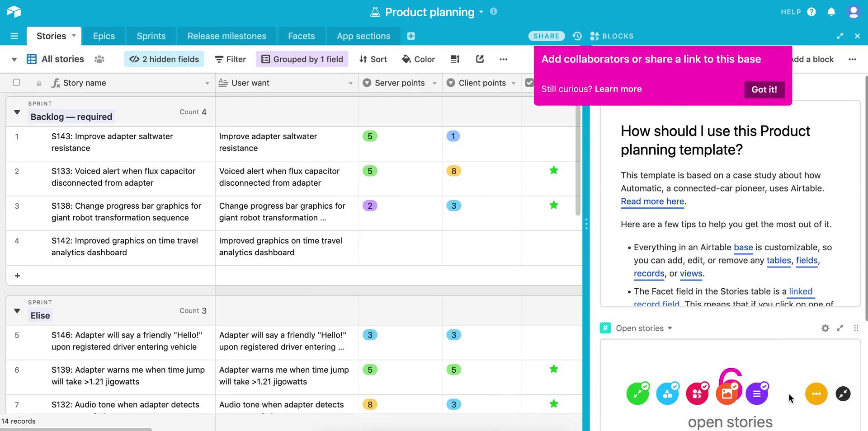This screenshot has width=868, height=431.
Task: Click the Airtable home logo
Action: (14, 12)
